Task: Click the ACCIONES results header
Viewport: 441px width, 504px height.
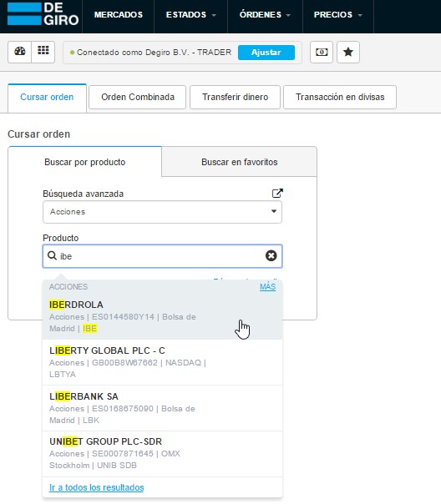Action: pyautogui.click(x=68, y=287)
